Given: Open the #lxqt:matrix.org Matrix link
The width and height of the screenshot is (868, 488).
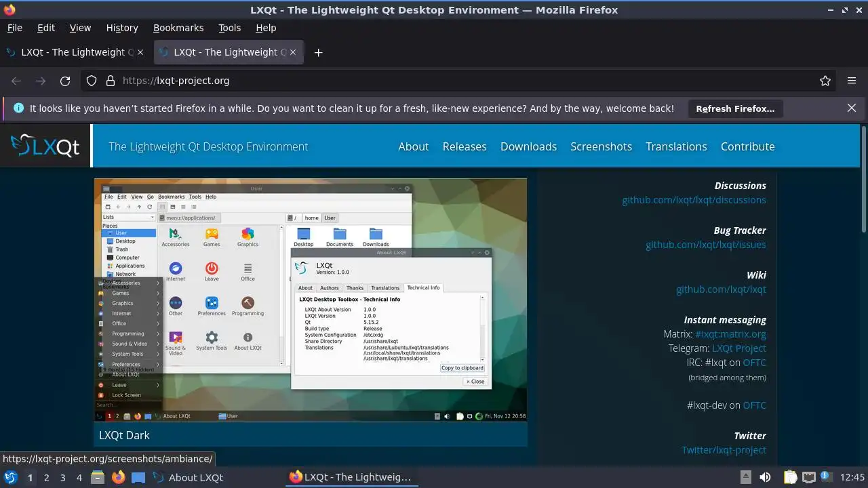Looking at the screenshot, I should (x=730, y=334).
